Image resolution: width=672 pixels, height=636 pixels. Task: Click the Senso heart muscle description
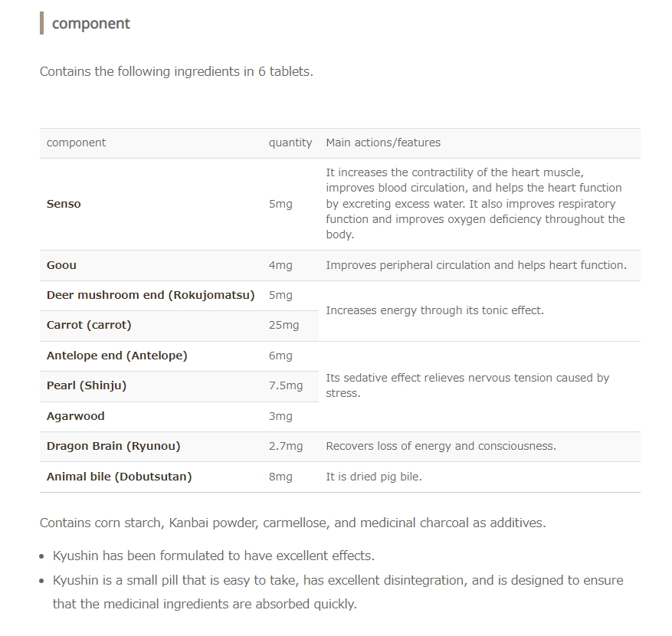[475, 204]
